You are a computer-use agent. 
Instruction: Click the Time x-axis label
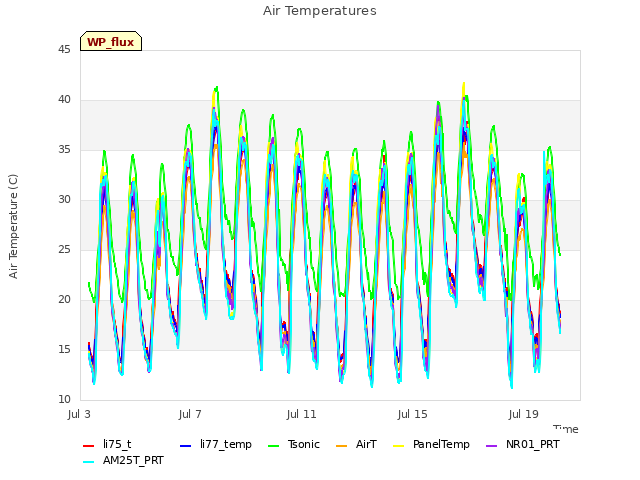(x=566, y=429)
